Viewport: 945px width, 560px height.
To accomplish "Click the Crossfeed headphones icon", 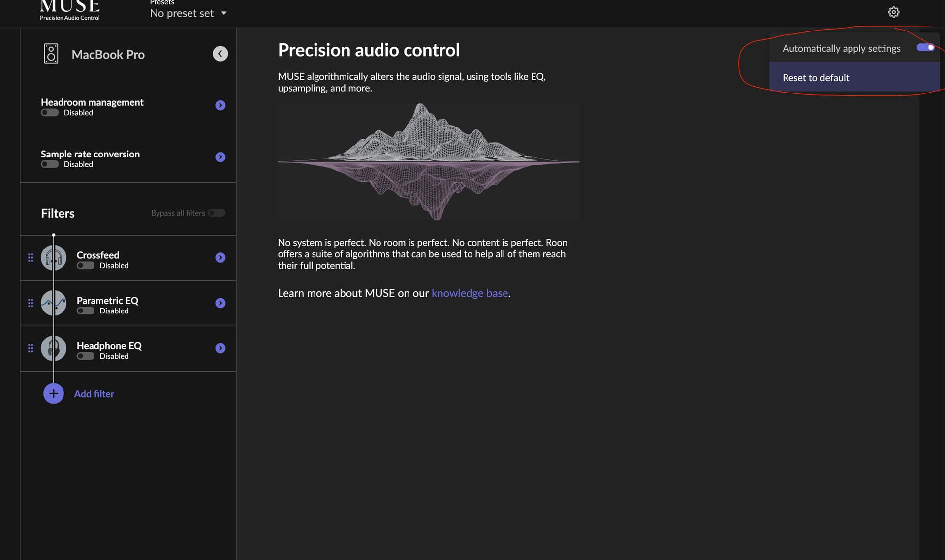I will click(x=54, y=257).
